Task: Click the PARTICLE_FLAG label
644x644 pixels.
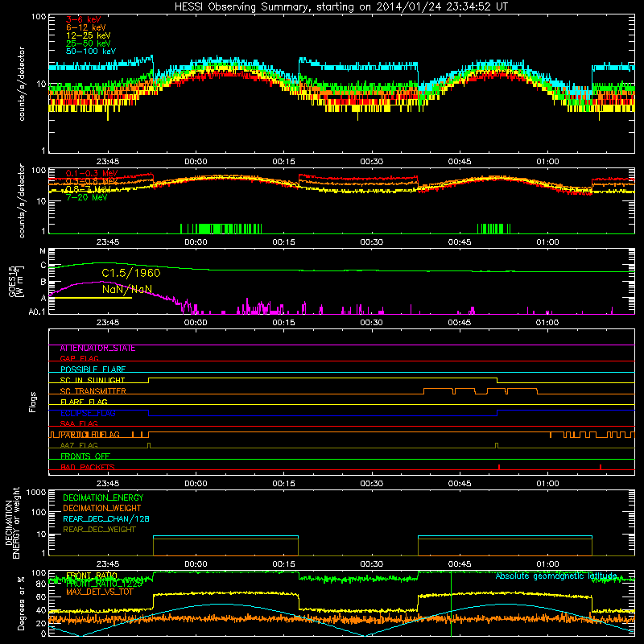Action: (x=90, y=435)
